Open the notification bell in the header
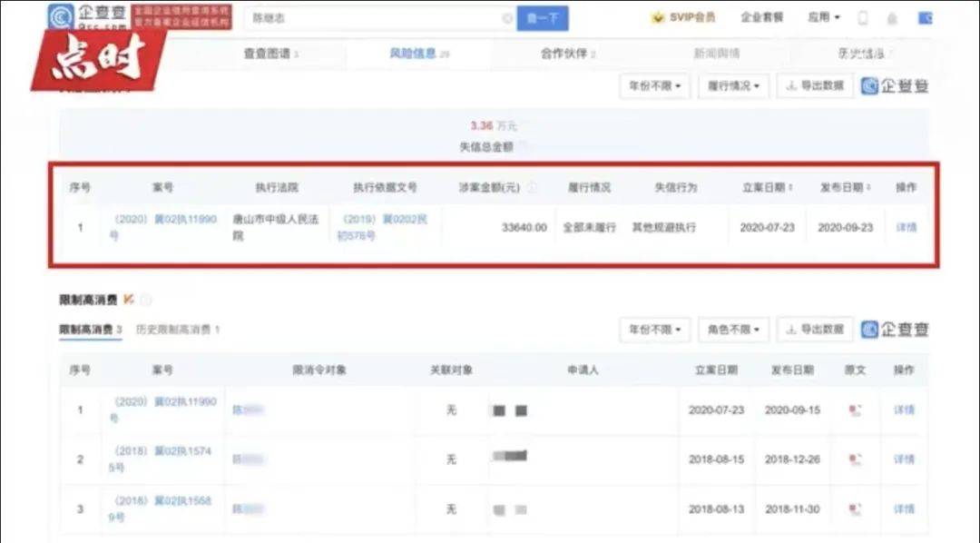The width and height of the screenshot is (980, 543). tap(892, 18)
